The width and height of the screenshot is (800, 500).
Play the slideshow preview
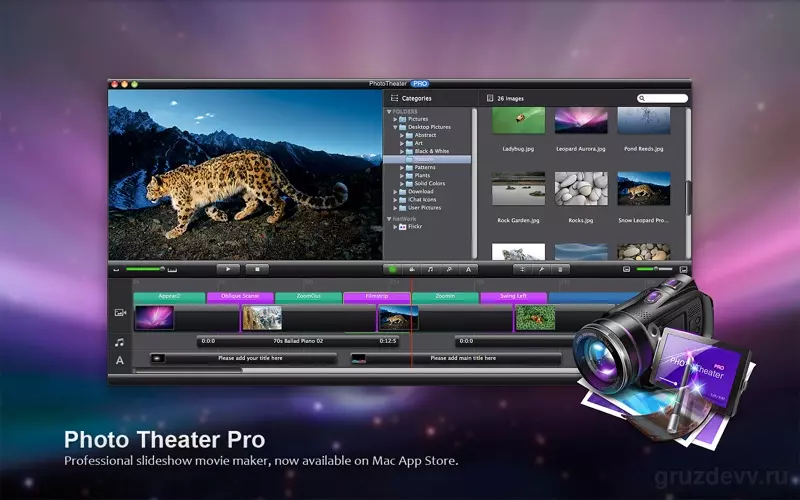coord(228,269)
